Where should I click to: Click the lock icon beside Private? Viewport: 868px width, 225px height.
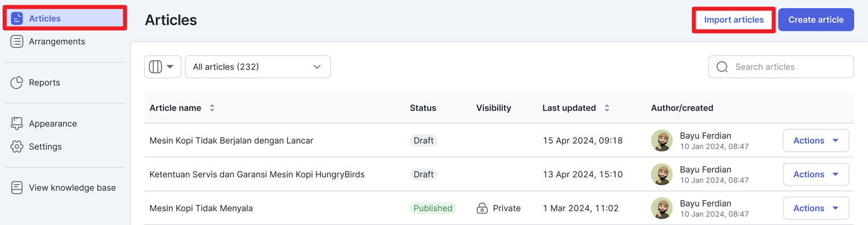click(482, 208)
